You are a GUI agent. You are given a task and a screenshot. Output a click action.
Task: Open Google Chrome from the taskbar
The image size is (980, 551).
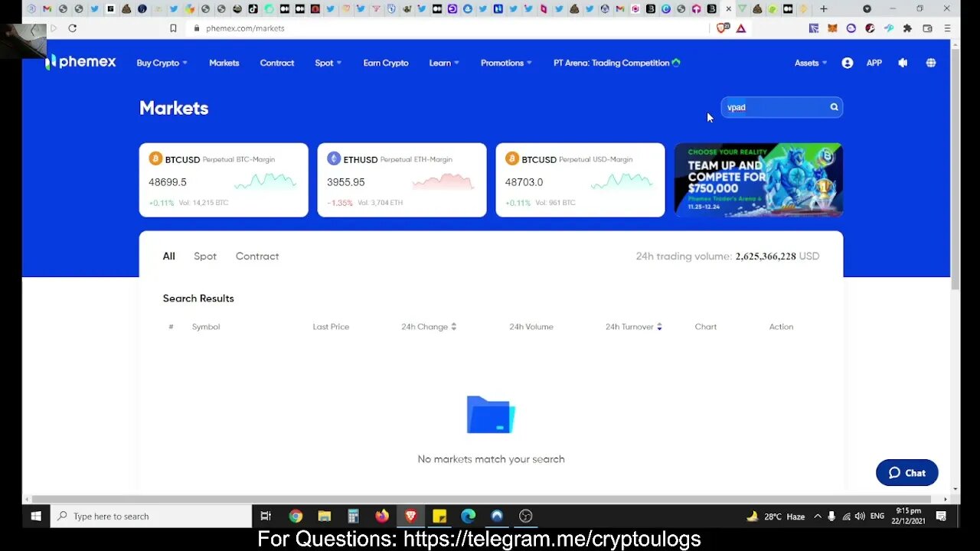click(296, 517)
